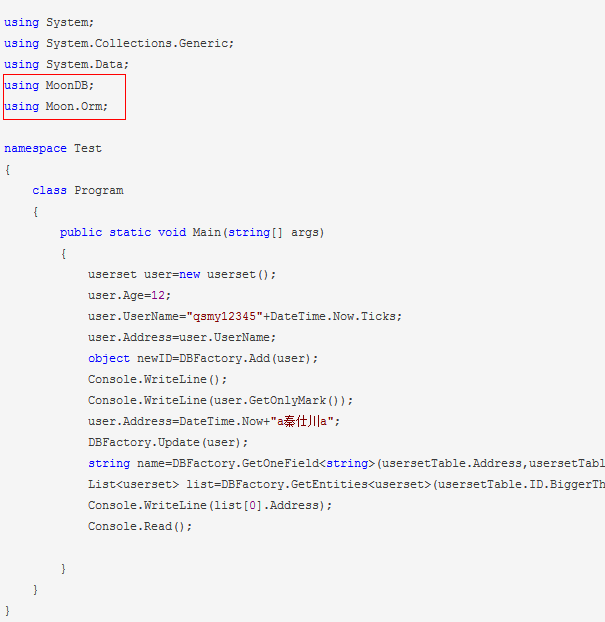
Task: Click the 'user.Address=DateTime.Now' line
Action: pyautogui.click(x=214, y=422)
